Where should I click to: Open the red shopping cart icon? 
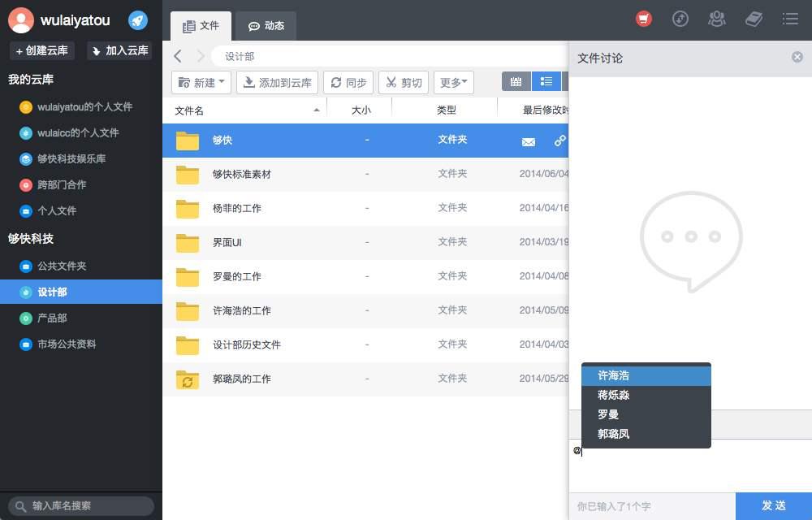click(x=644, y=19)
